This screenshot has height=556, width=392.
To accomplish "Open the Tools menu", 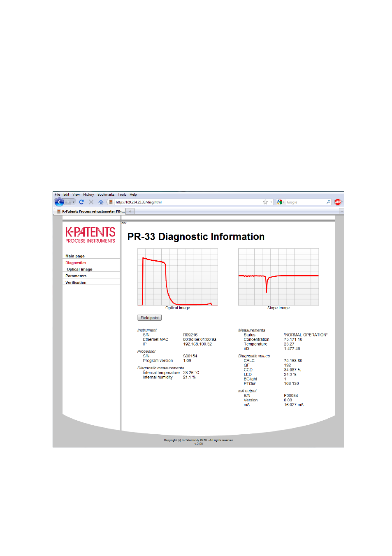I will (122, 195).
